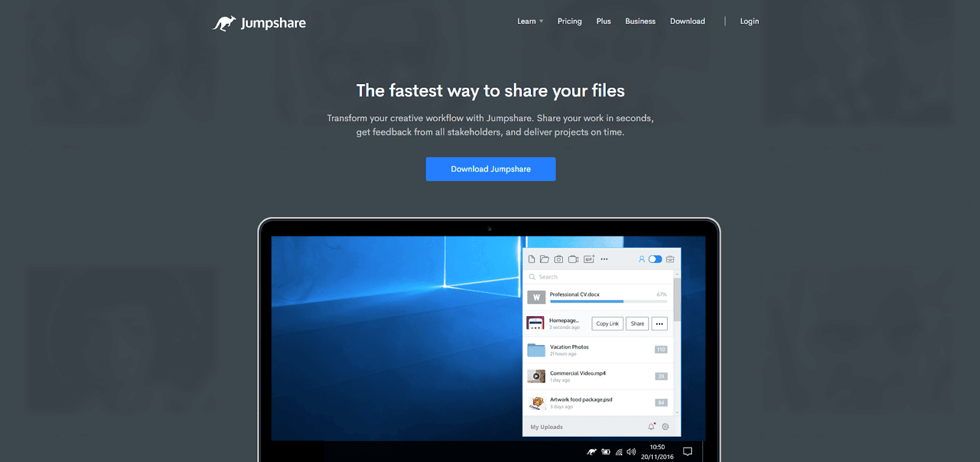Click the briefcase icon
Screen dimensions: 980x462
(670, 259)
